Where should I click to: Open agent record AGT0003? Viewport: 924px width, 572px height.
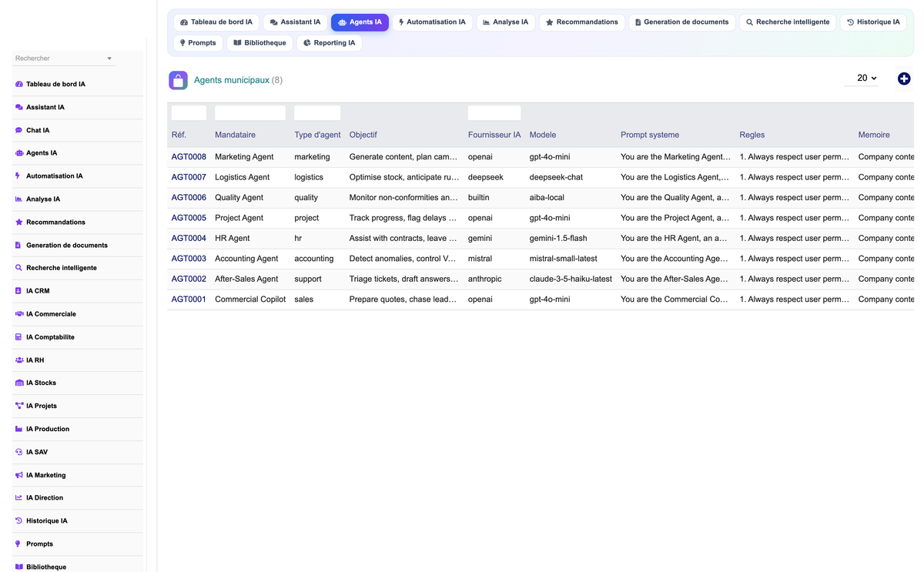coord(189,259)
